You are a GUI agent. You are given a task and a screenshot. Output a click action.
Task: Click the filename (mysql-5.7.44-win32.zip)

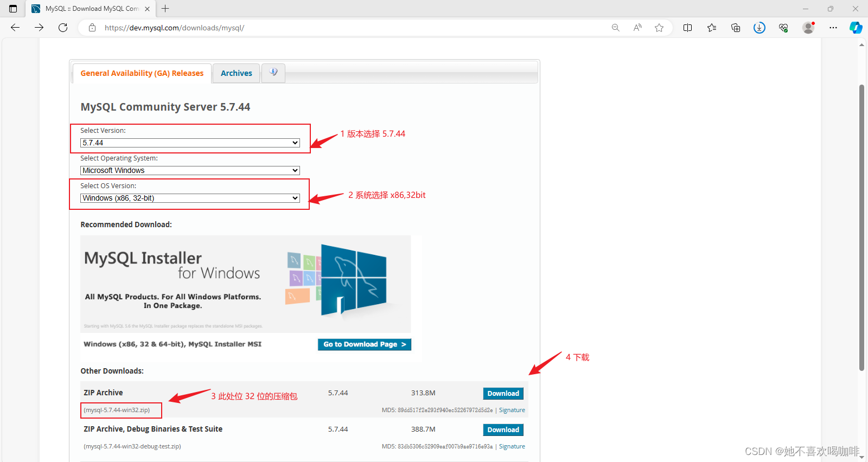[x=117, y=410]
